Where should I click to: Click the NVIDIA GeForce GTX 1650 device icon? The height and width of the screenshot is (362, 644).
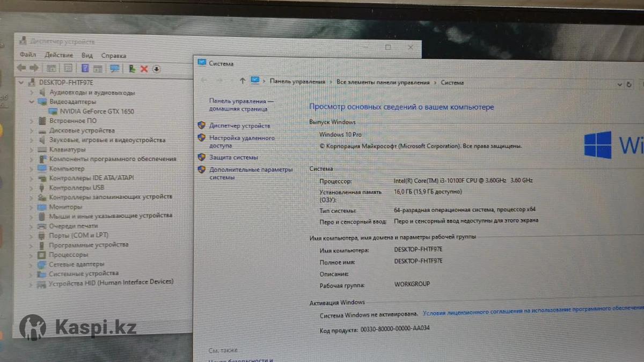(53, 111)
